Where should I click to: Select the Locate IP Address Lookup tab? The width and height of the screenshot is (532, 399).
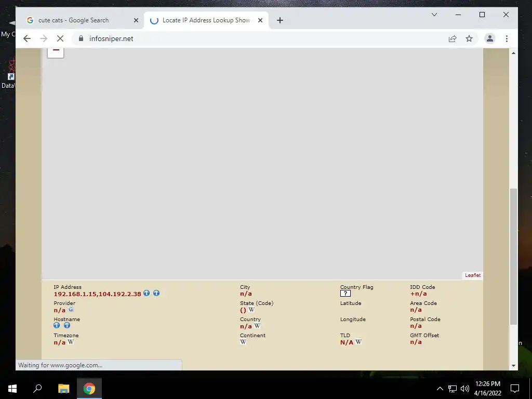[206, 20]
